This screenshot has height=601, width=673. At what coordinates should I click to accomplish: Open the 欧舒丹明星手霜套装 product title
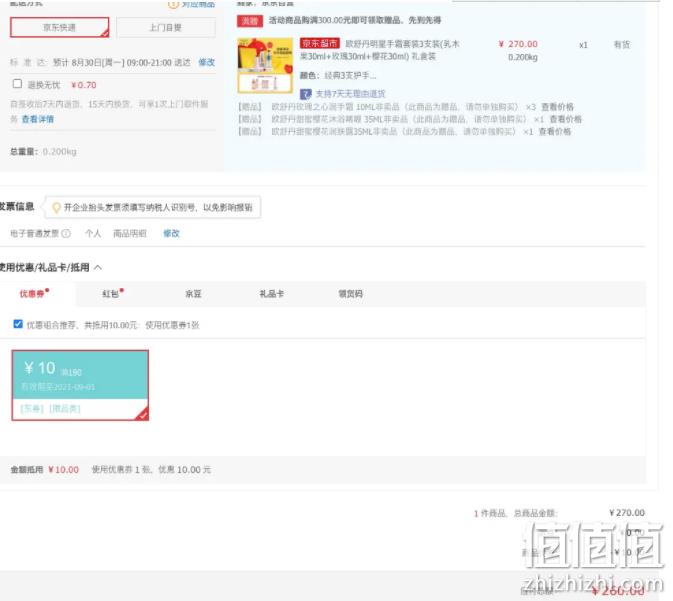click(x=380, y=50)
